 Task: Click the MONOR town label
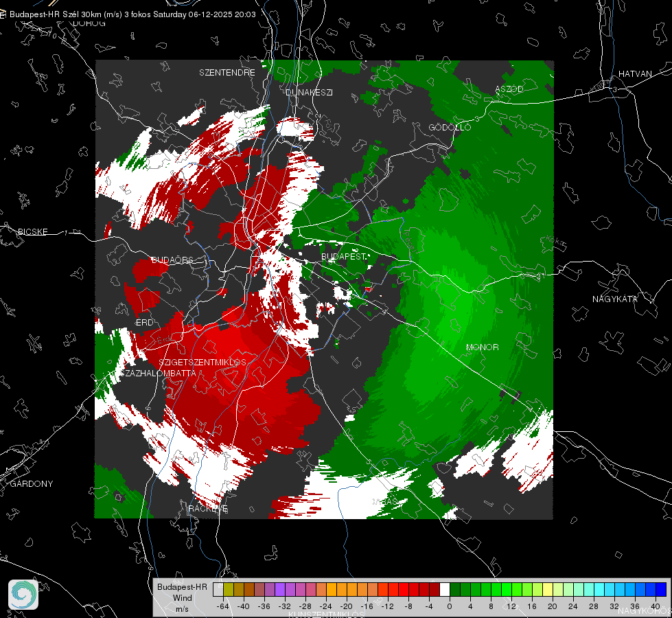482,347
